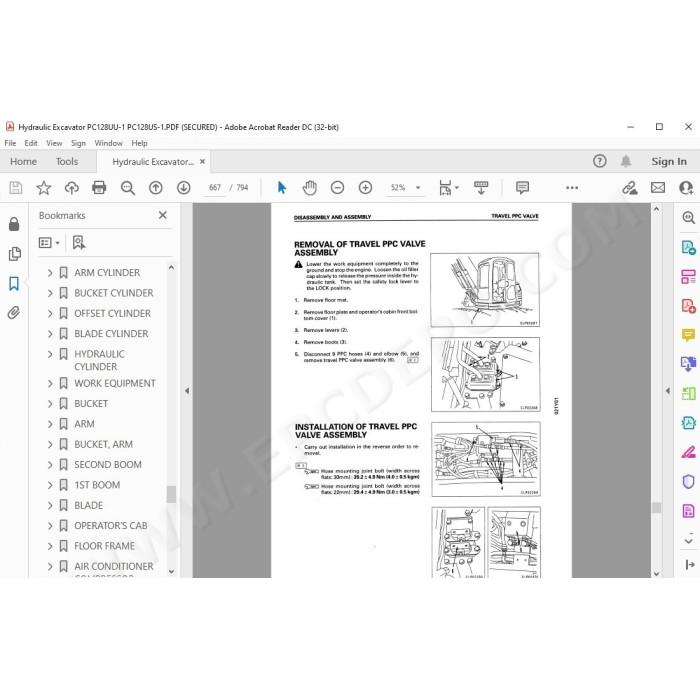700x700 pixels.
Task: Open the Help question mark
Action: 600,161
